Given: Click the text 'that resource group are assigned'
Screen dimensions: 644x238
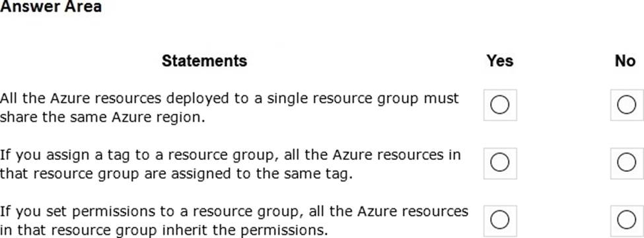Looking at the screenshot, I should tap(115, 175).
